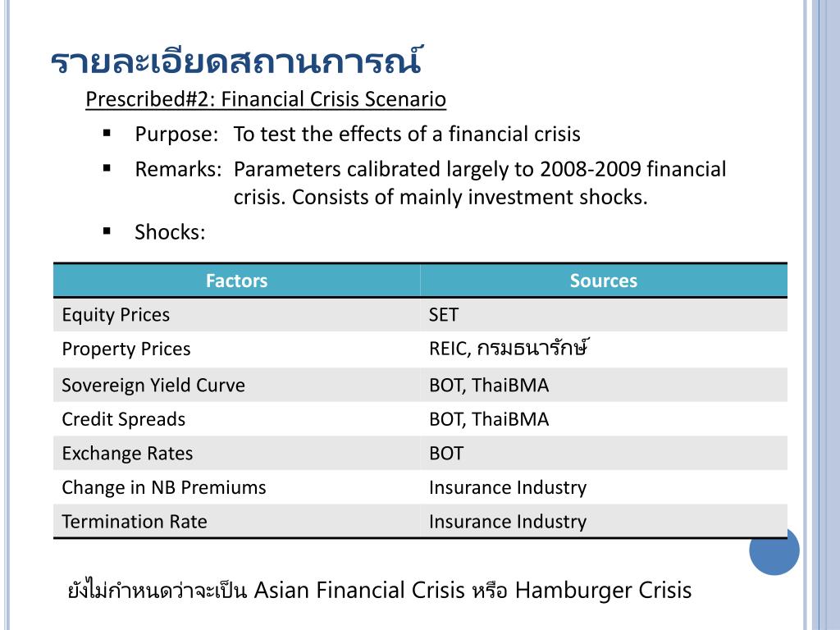Image resolution: width=840 pixels, height=630 pixels.
Task: Click the square bullet before Remarks
Action: pyautogui.click(x=107, y=168)
